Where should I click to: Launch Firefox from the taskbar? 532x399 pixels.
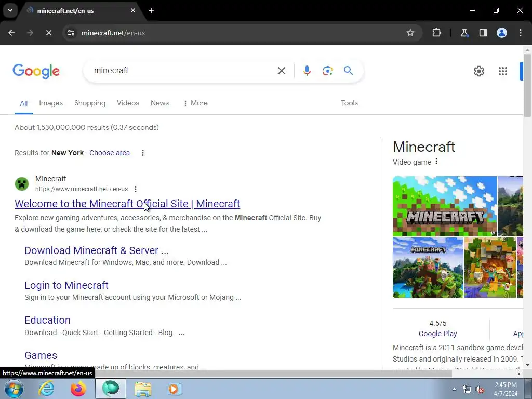[78, 389]
